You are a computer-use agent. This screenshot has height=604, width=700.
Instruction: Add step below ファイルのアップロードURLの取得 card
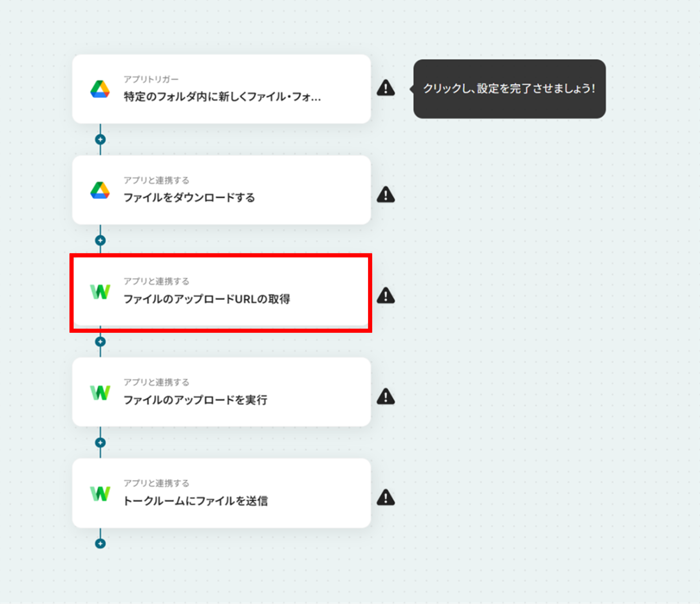tap(100, 342)
